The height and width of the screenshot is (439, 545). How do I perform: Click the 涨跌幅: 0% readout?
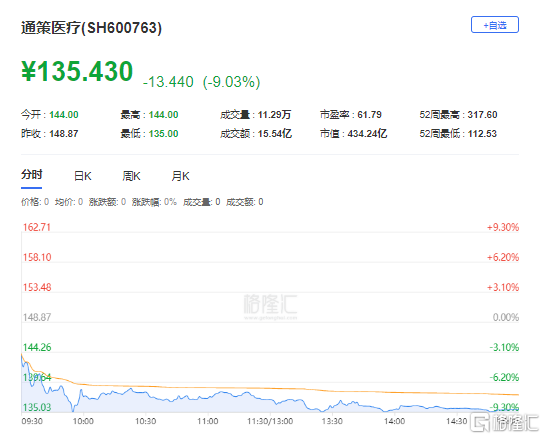point(154,202)
